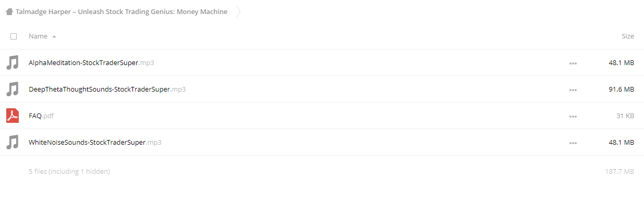Open more options for FAQ.pdf
The image size is (644, 216).
[x=573, y=117]
